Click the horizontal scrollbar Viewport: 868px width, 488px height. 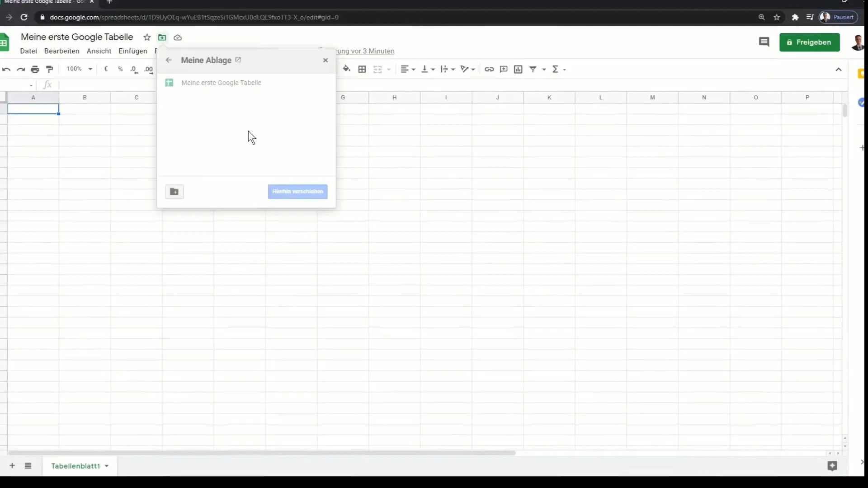pyautogui.click(x=262, y=453)
